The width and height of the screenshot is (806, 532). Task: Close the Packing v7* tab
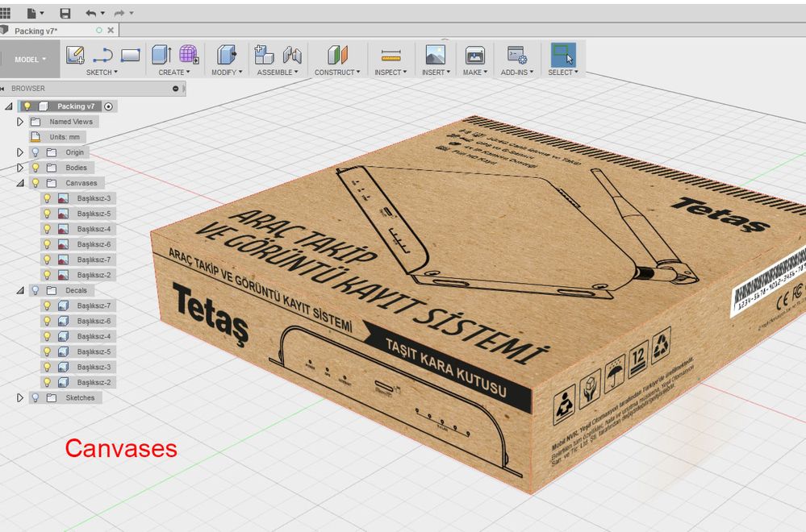coord(111,31)
